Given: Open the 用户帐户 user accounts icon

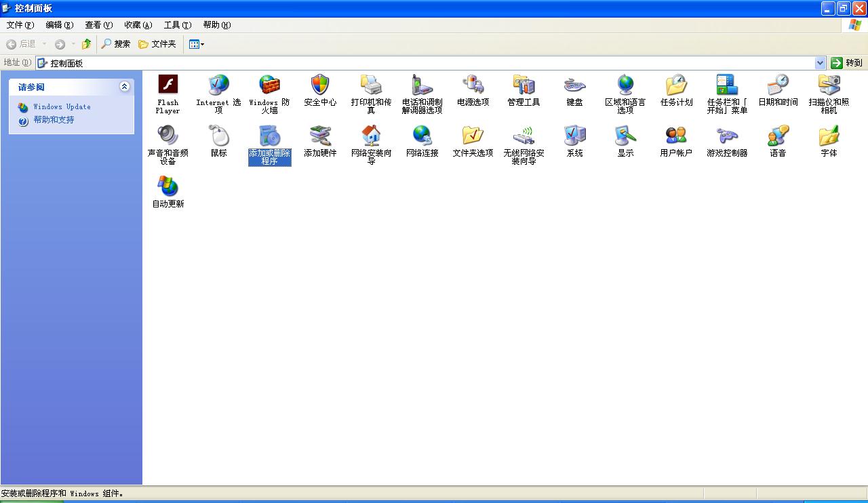Looking at the screenshot, I should (x=676, y=136).
